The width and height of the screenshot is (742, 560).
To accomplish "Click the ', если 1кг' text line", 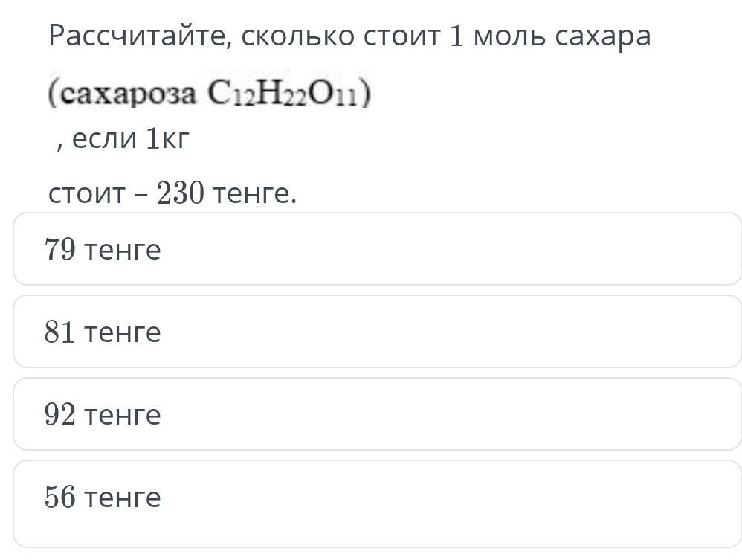I will (x=122, y=138).
